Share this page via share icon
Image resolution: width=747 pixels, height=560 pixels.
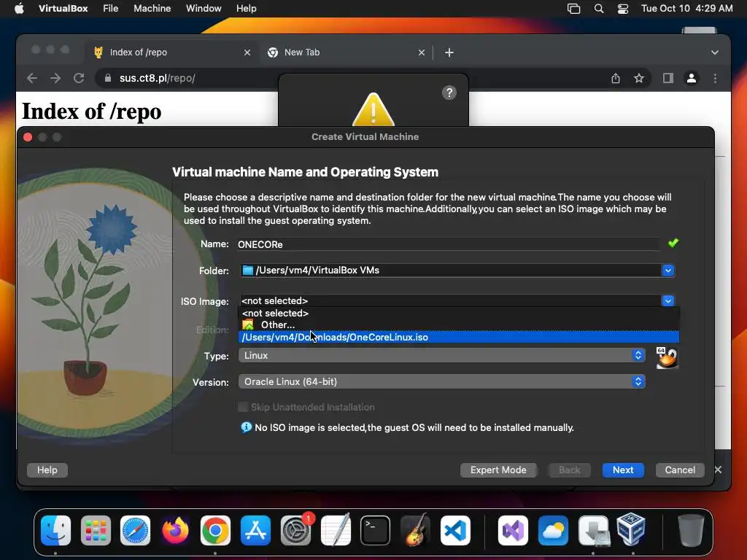(x=616, y=78)
